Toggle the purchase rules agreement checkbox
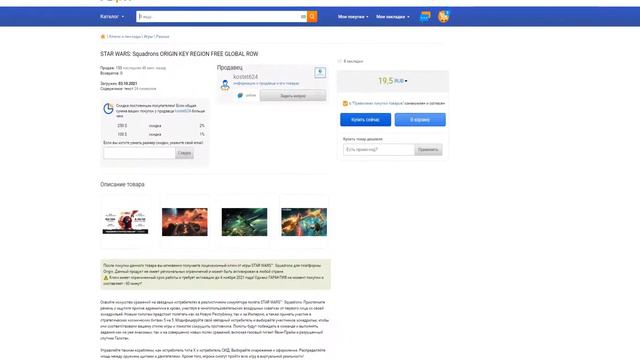Screen dimensions: 640x360 345,104
